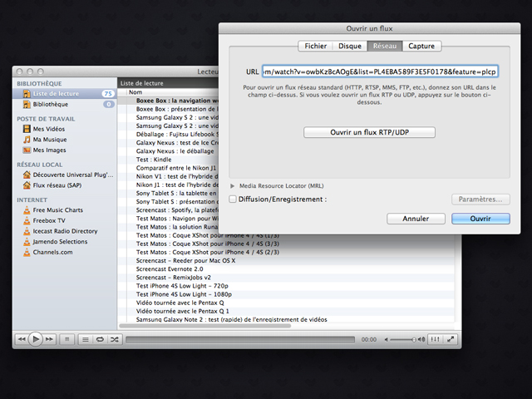The width and height of the screenshot is (532, 399).
Task: Select 'Galaxy Nexus : le déballage' row
Action: pyautogui.click(x=168, y=151)
